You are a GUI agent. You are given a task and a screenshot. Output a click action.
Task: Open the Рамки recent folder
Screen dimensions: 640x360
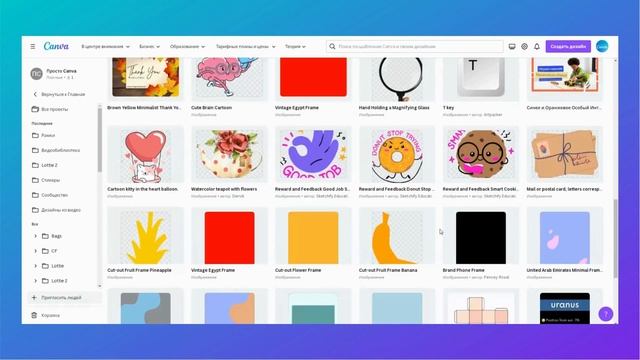click(x=44, y=135)
